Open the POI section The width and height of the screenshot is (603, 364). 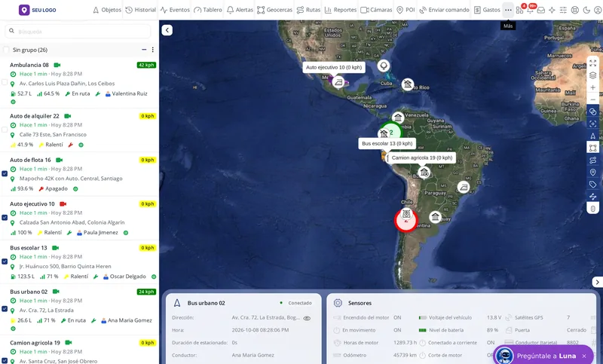[x=406, y=10]
